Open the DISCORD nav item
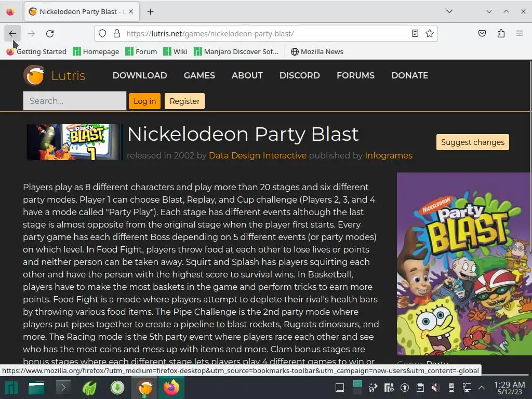Image resolution: width=532 pixels, height=399 pixels. pyautogui.click(x=300, y=75)
